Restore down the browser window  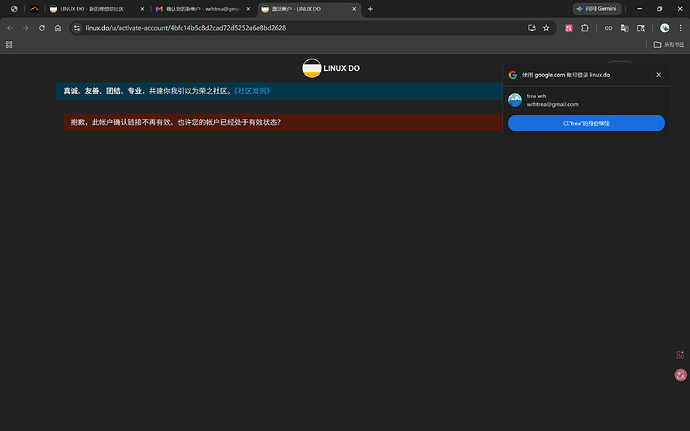(659, 9)
